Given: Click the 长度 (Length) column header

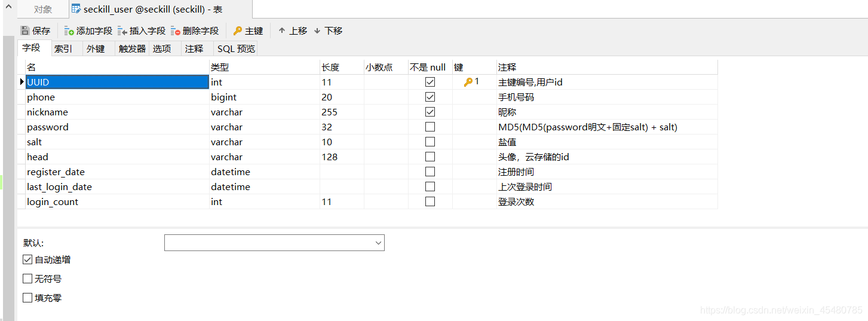Looking at the screenshot, I should point(342,67).
